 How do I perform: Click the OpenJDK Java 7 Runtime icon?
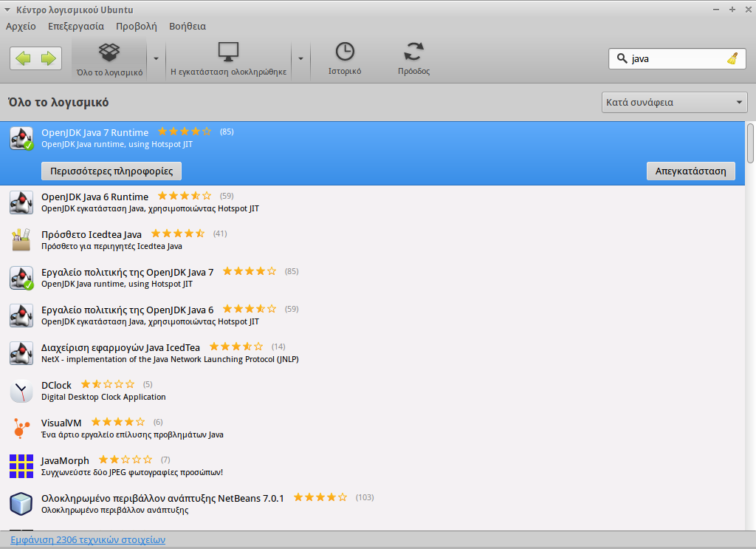(x=21, y=138)
